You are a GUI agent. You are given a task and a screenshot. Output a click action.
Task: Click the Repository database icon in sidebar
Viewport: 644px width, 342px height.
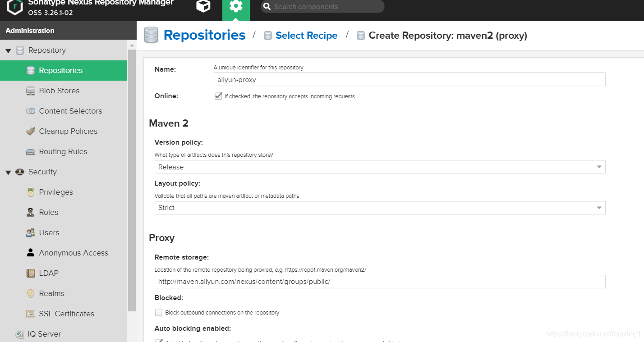[x=20, y=50]
